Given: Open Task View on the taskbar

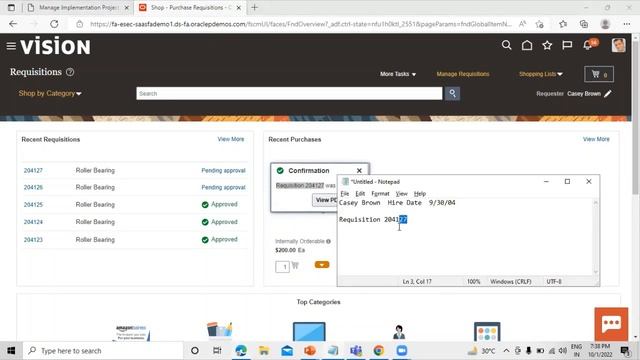Looking at the screenshot, I should (x=217, y=351).
